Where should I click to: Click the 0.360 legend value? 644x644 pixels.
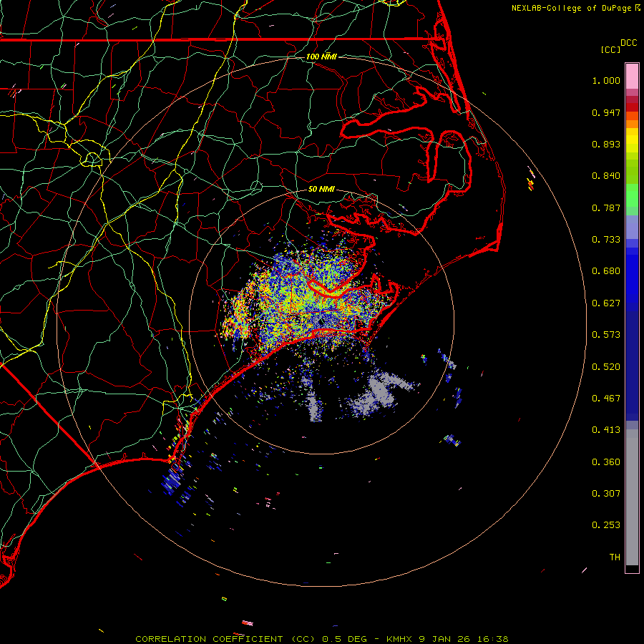tap(606, 462)
